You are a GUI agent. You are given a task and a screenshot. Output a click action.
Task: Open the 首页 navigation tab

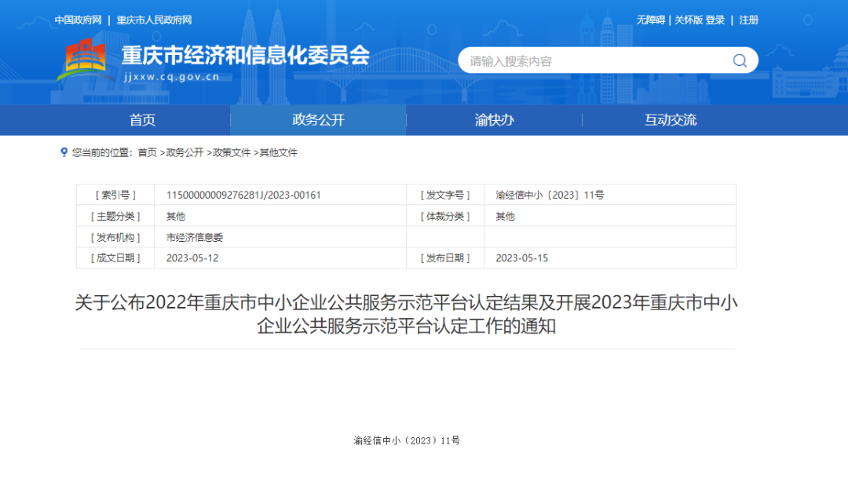pos(142,120)
